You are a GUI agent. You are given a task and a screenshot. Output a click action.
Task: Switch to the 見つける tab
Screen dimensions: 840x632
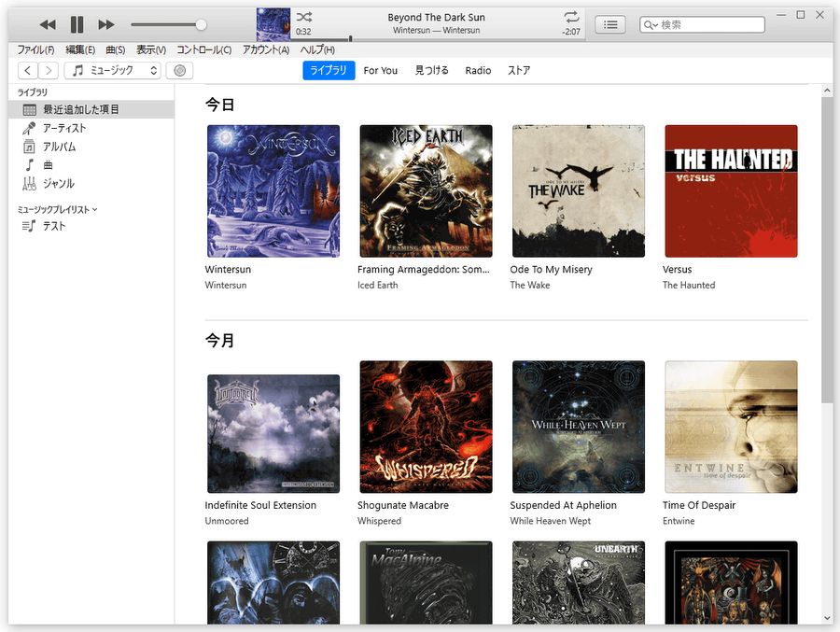[x=431, y=70]
